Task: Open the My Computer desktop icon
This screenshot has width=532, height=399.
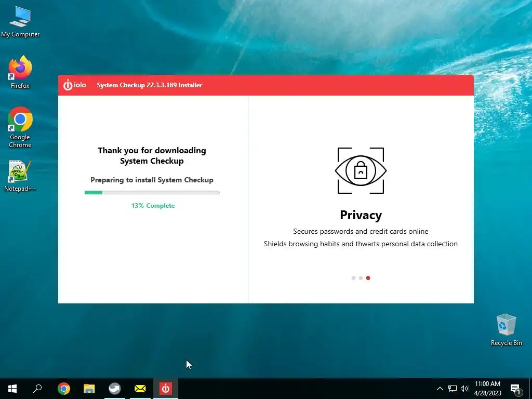Action: [x=20, y=21]
